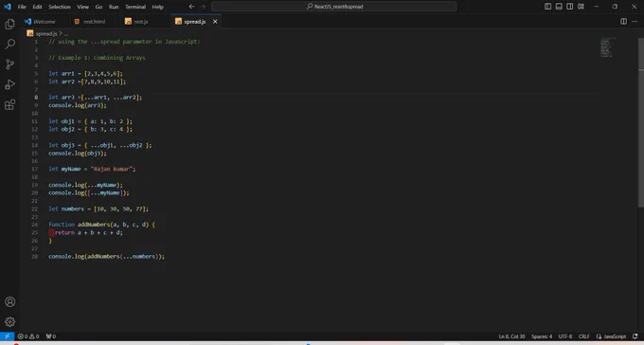
Task: Click the VS Code logo in title bar
Action: pos(7,7)
